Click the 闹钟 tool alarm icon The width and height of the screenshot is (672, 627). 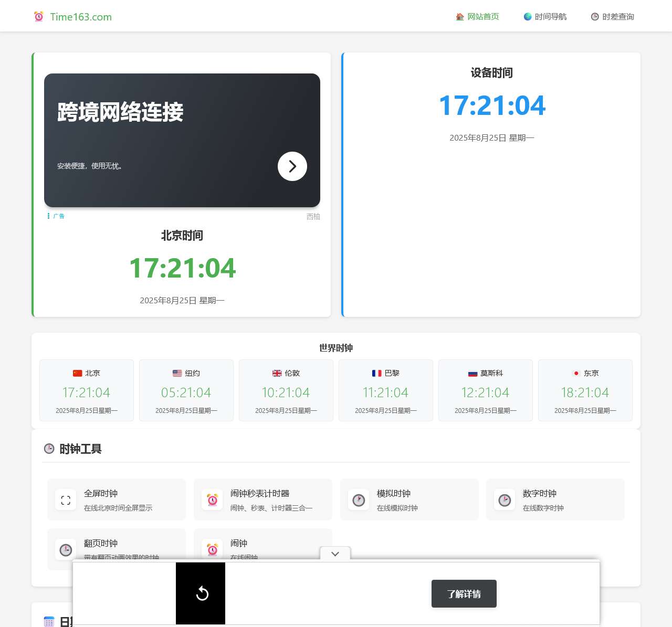tap(212, 549)
